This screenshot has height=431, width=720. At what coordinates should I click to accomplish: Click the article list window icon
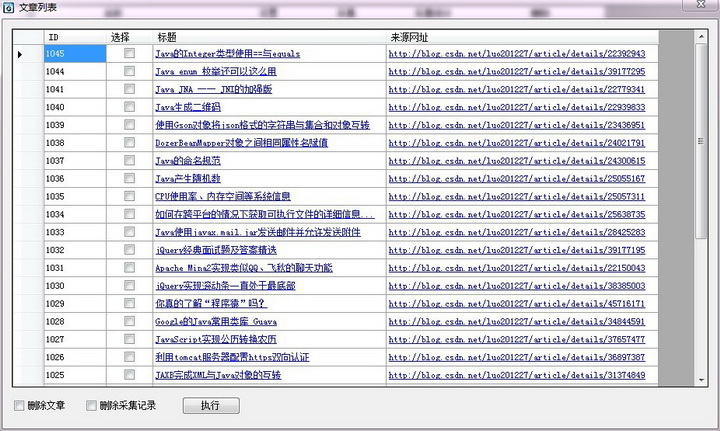click(x=8, y=7)
